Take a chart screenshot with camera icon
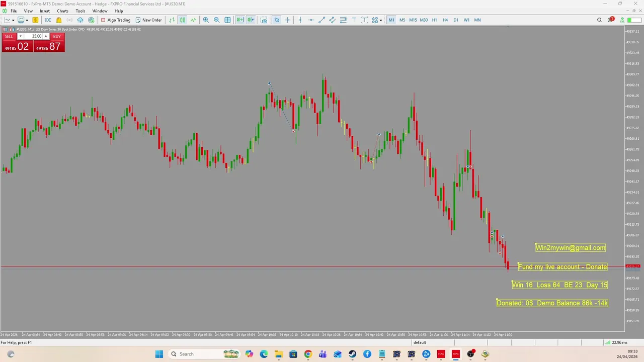This screenshot has width=644, height=362. click(x=264, y=20)
